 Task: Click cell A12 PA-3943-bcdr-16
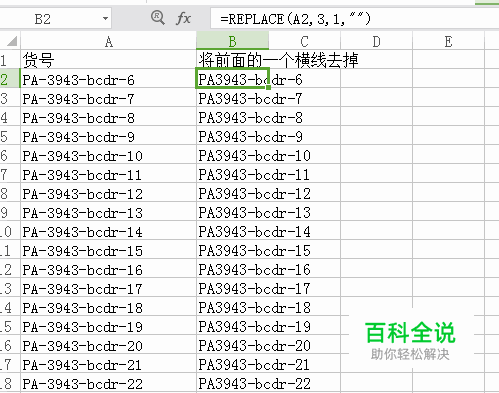(x=108, y=269)
